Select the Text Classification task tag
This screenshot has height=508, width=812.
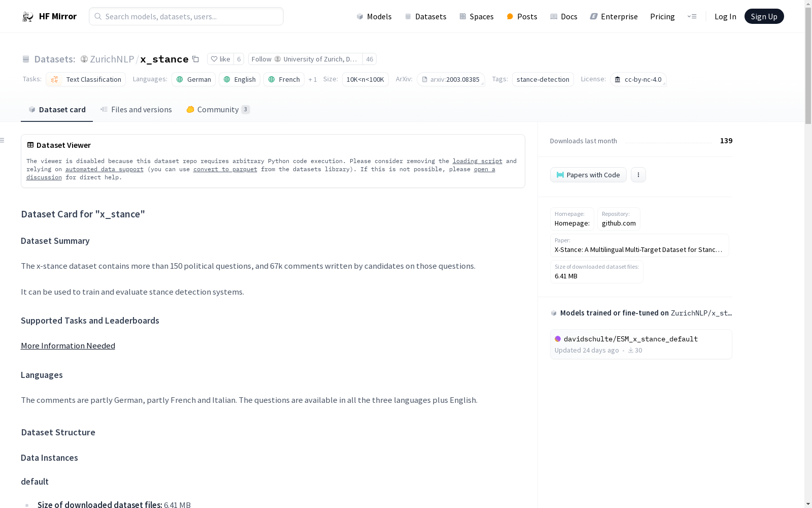click(x=86, y=79)
